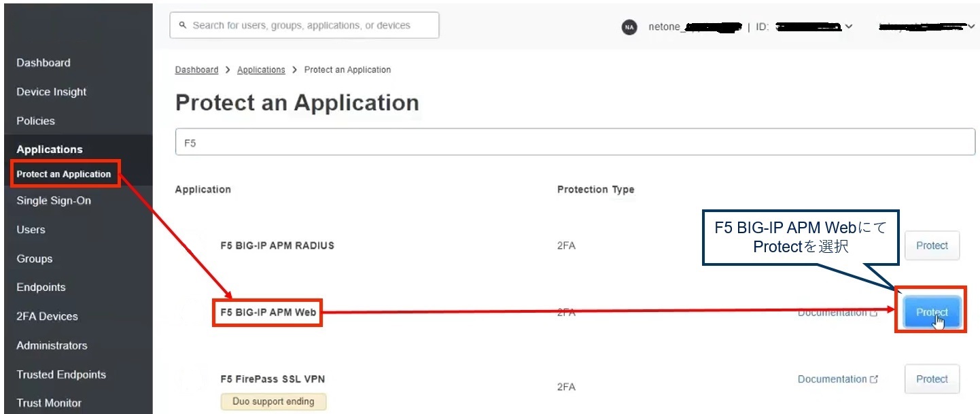Click the Protect an Application page heading

click(297, 103)
